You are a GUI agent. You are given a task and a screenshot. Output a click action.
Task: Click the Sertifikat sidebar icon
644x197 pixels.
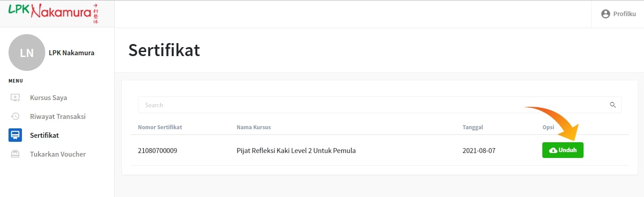15,135
